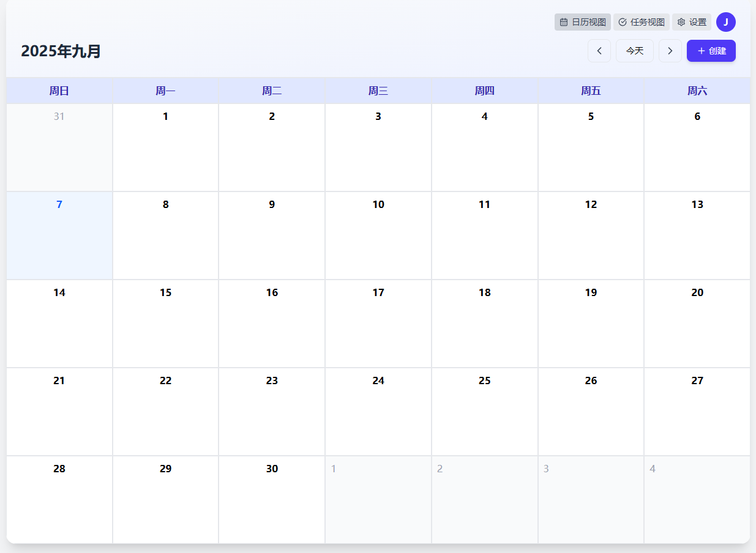Click the previous month chevron arrow
The height and width of the screenshot is (553, 756).
point(599,51)
